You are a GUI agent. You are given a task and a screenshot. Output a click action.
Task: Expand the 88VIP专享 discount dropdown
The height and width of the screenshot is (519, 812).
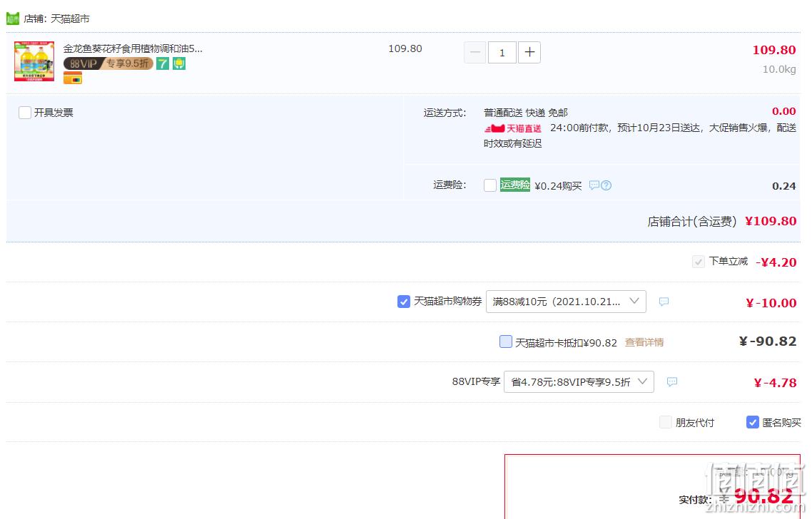[579, 382]
